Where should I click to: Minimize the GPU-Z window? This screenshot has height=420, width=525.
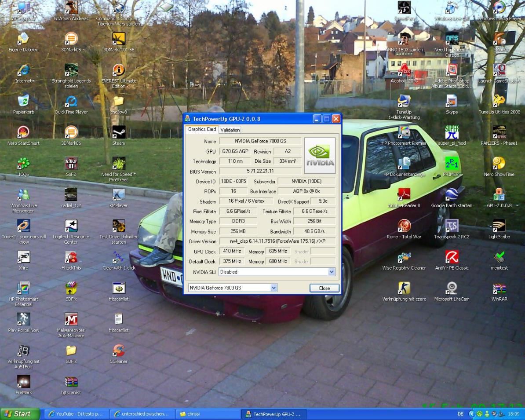[x=317, y=119]
